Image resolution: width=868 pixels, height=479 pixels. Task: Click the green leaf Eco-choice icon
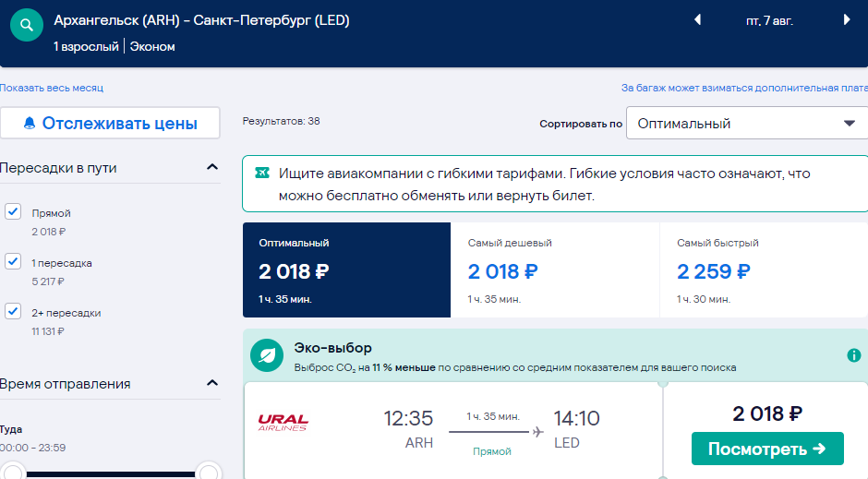pos(267,355)
